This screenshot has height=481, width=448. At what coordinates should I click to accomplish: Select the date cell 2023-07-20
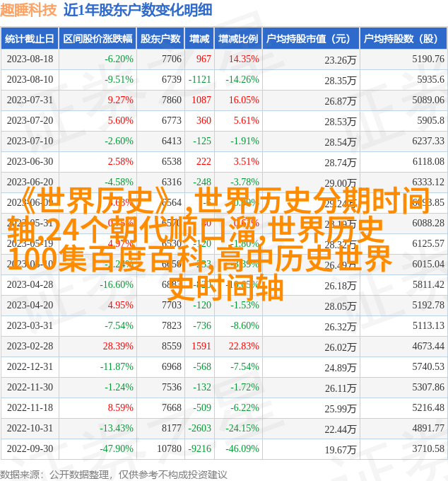30,120
